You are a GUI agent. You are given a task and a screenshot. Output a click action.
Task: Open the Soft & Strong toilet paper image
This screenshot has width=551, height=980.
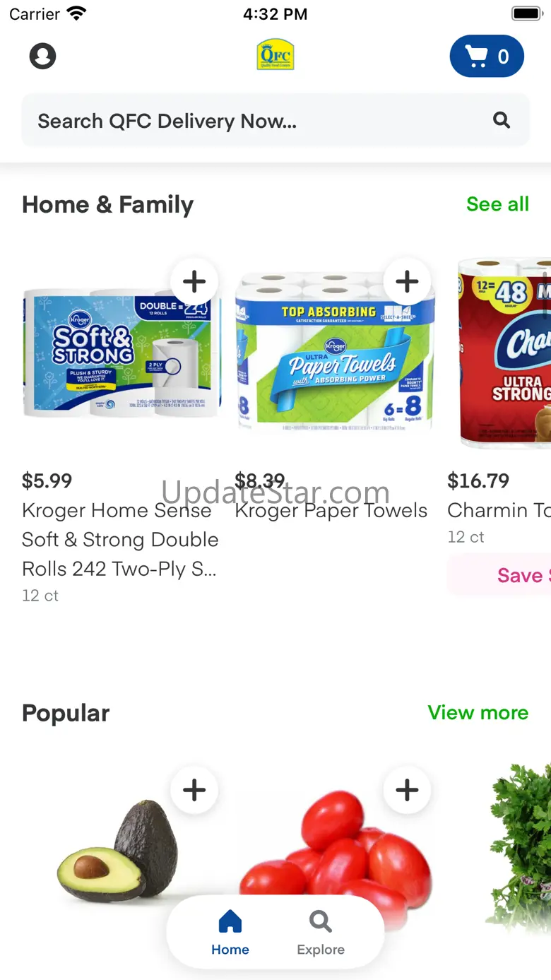(122, 353)
